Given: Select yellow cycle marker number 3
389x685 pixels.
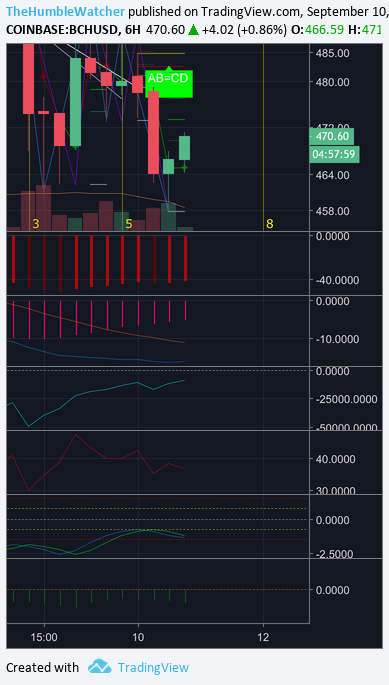Looking at the screenshot, I should point(36,224).
